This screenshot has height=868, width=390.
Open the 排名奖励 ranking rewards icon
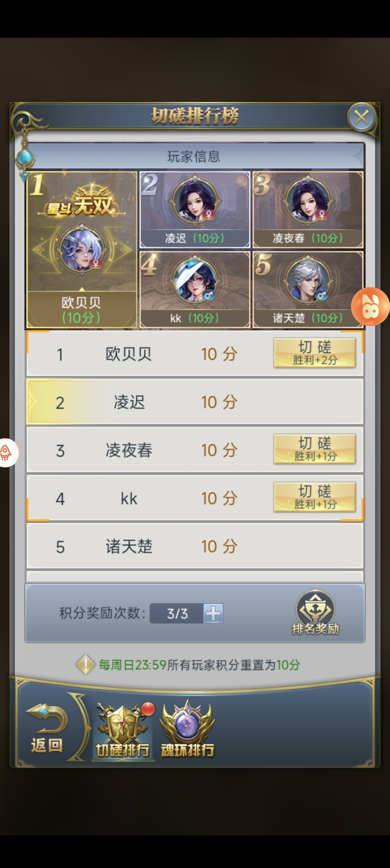coord(315,612)
